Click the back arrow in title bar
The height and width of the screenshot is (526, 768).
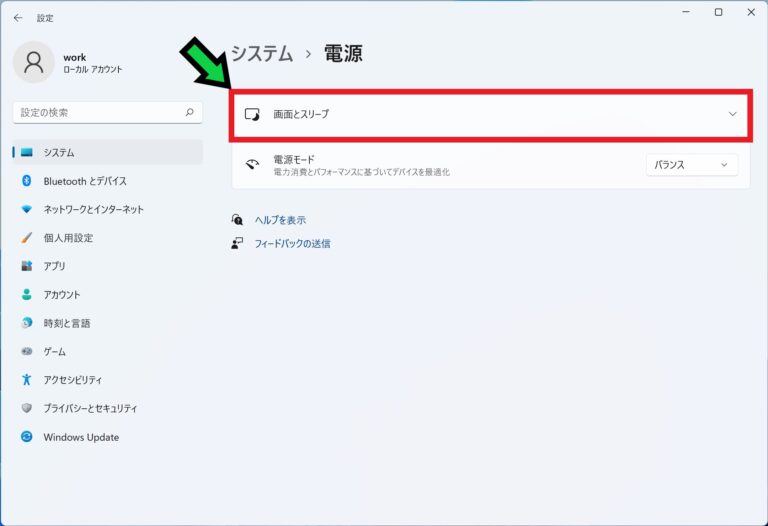17,17
